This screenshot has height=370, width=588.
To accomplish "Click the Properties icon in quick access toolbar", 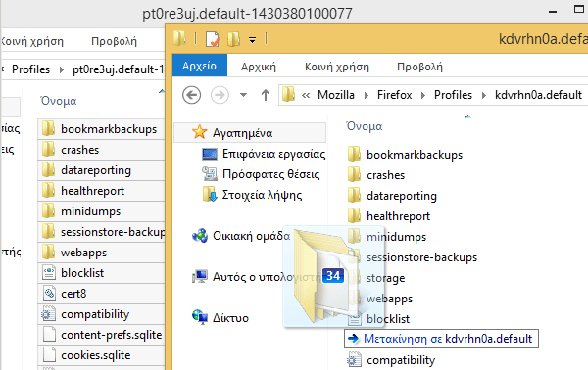I will point(213,39).
